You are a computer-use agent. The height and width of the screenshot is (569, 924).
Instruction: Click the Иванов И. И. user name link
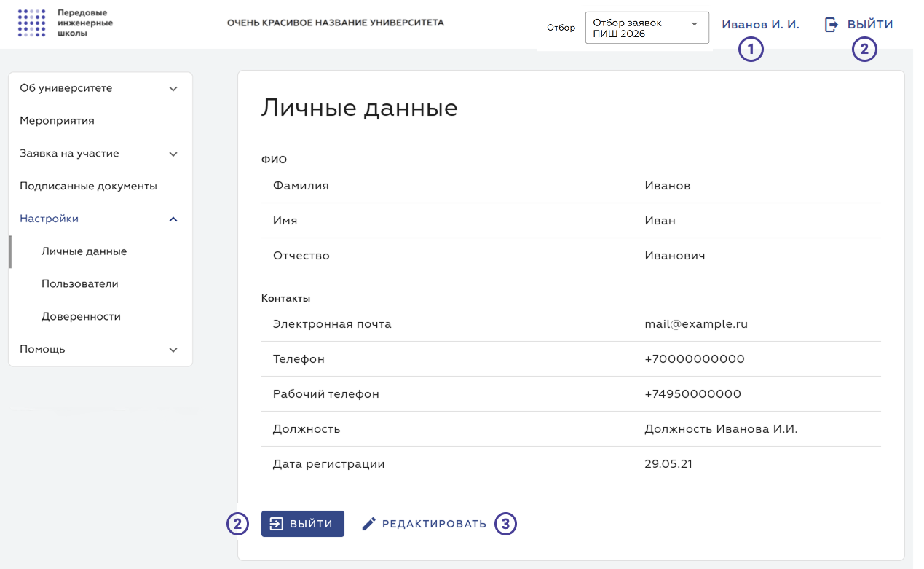(x=760, y=25)
